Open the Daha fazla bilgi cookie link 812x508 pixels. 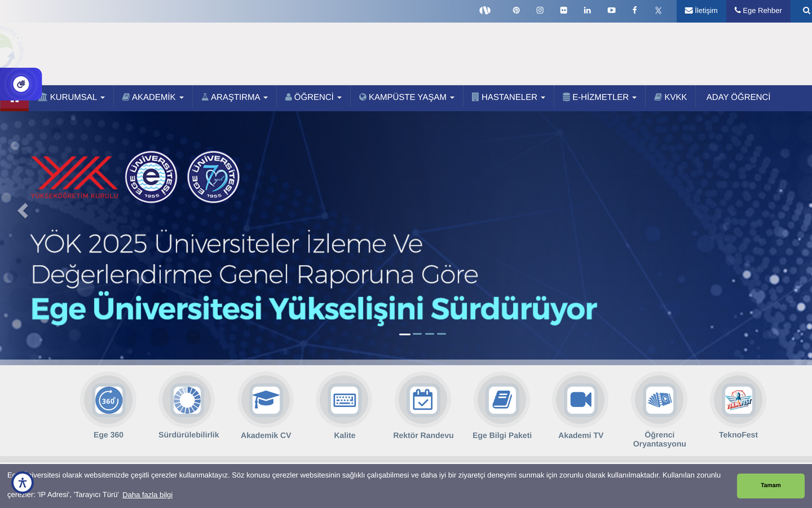tap(147, 495)
